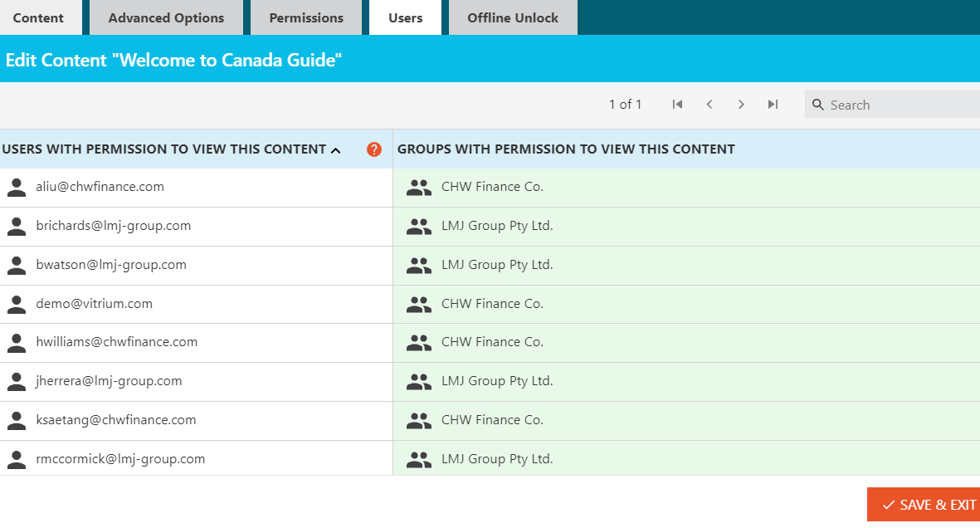Screen dimensions: 980x528
Task: Select user bwatson@lmj-group.com
Action: [x=111, y=265]
